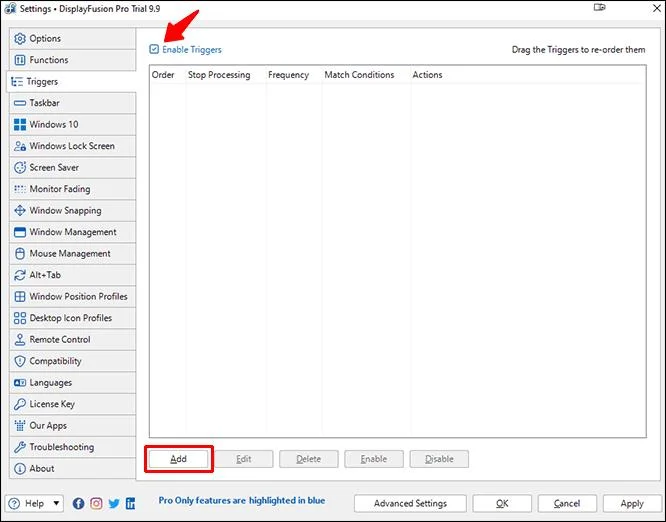Image resolution: width=666 pixels, height=522 pixels.
Task: Close the Settings window
Action: click(x=656, y=8)
